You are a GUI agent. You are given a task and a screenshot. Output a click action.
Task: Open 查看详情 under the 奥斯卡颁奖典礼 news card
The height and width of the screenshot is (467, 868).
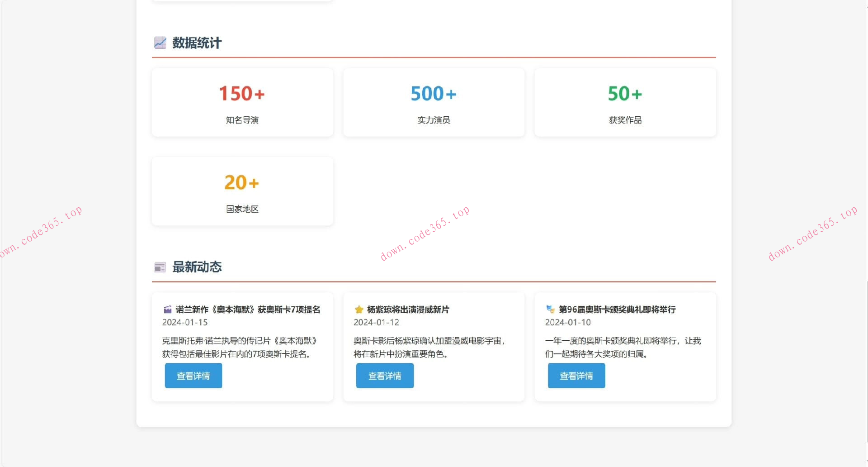click(x=576, y=376)
